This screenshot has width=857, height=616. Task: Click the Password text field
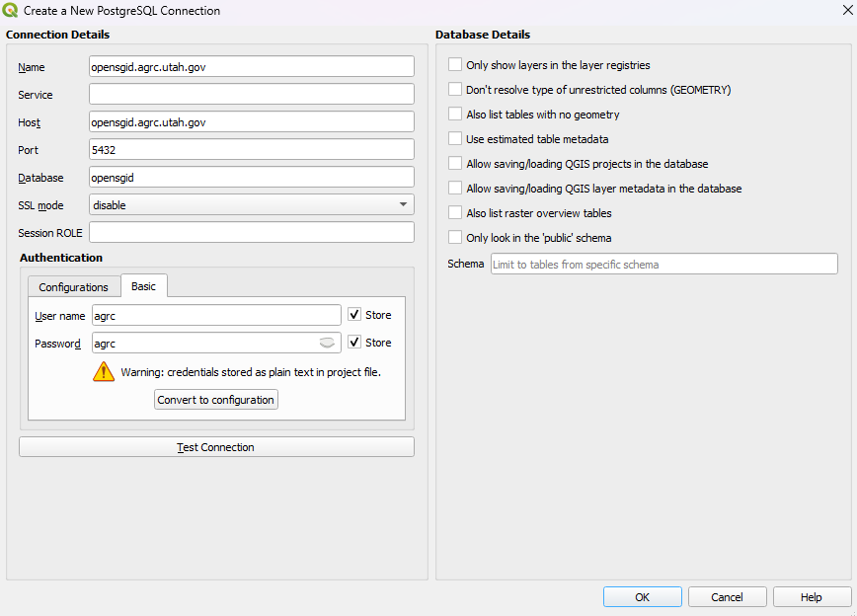[216, 344]
